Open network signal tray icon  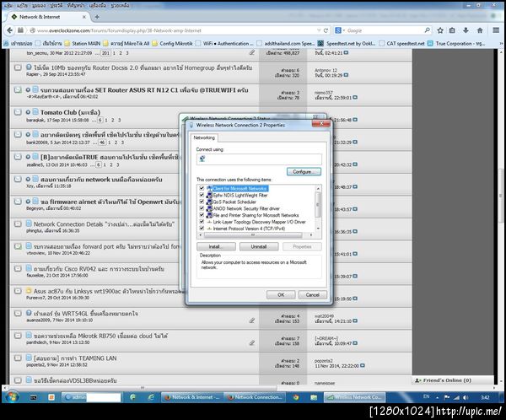456,397
